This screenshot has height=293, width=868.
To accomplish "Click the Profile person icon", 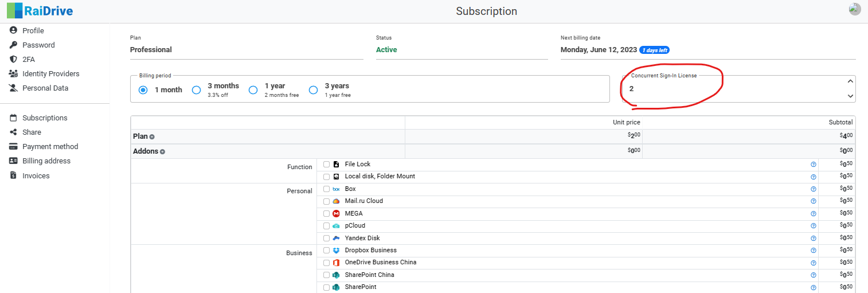I will (x=13, y=30).
